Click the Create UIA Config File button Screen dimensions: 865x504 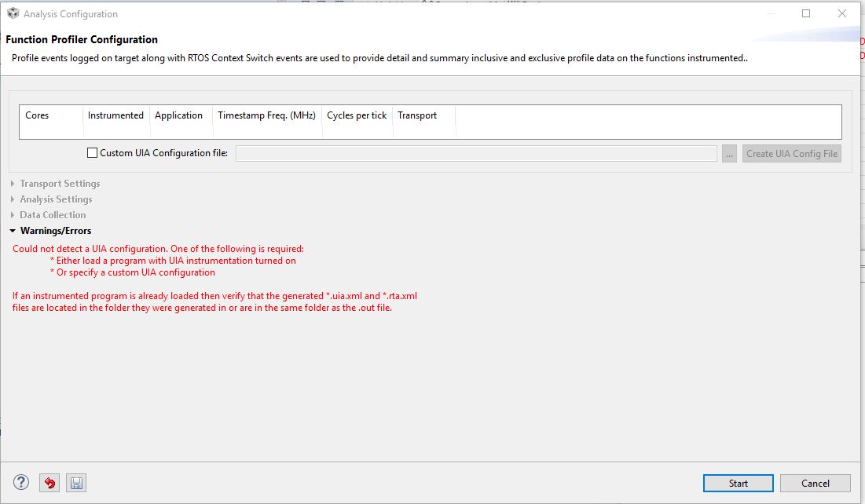click(791, 154)
